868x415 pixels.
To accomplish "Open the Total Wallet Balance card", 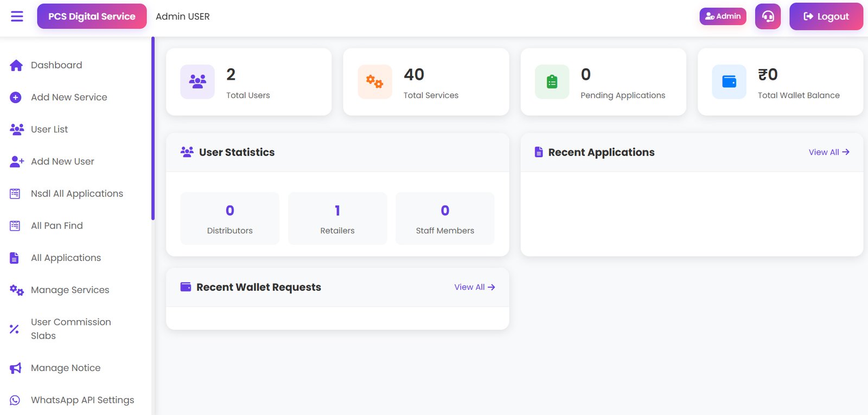I will click(780, 82).
